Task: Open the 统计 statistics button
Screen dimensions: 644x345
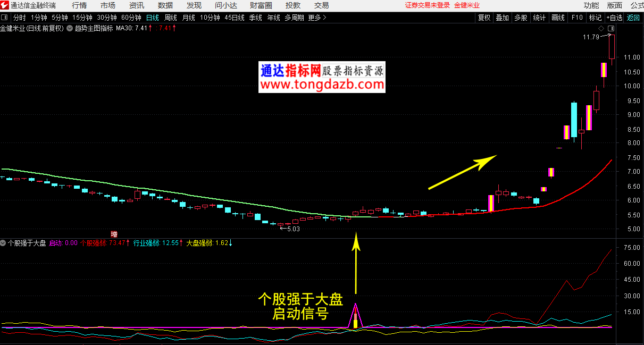Action: pos(539,18)
